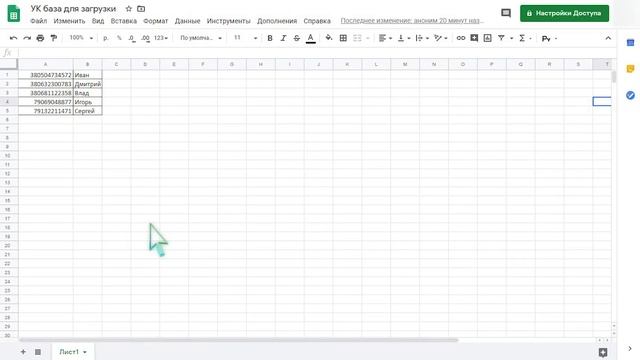
Task: Open the Дополнения menu
Action: click(277, 21)
